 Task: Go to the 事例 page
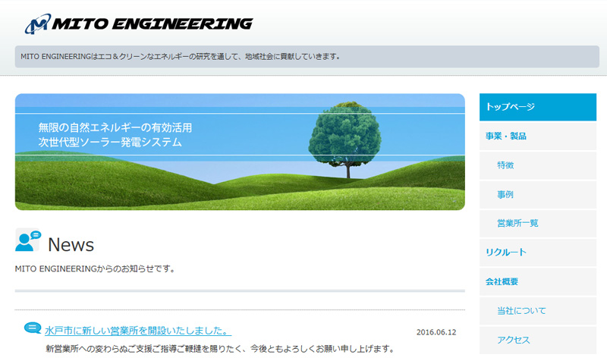(538, 195)
